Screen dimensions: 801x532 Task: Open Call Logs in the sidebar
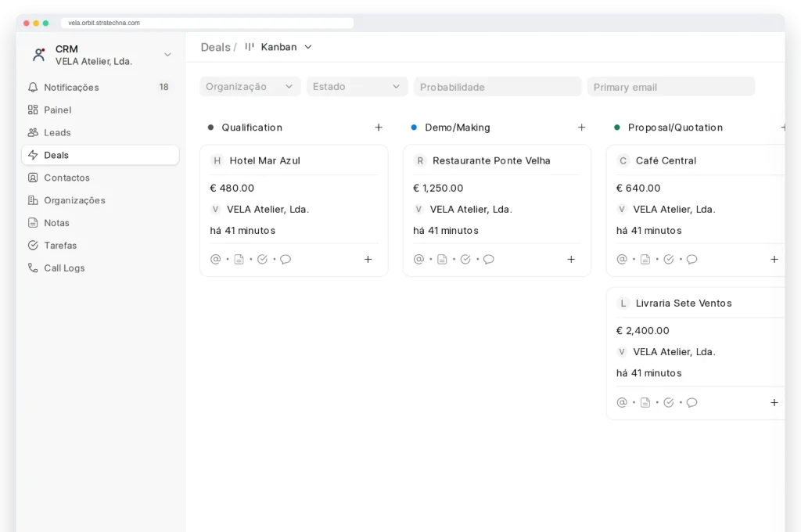(100, 268)
